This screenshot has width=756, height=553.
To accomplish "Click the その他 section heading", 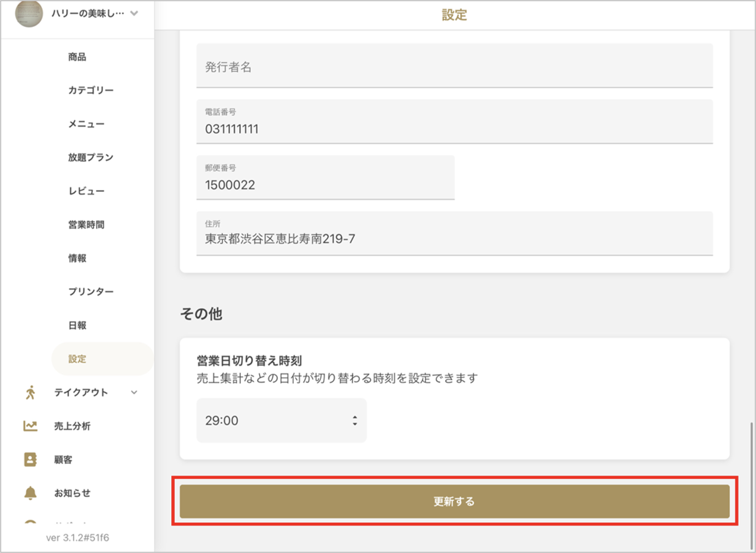I will tap(202, 314).
